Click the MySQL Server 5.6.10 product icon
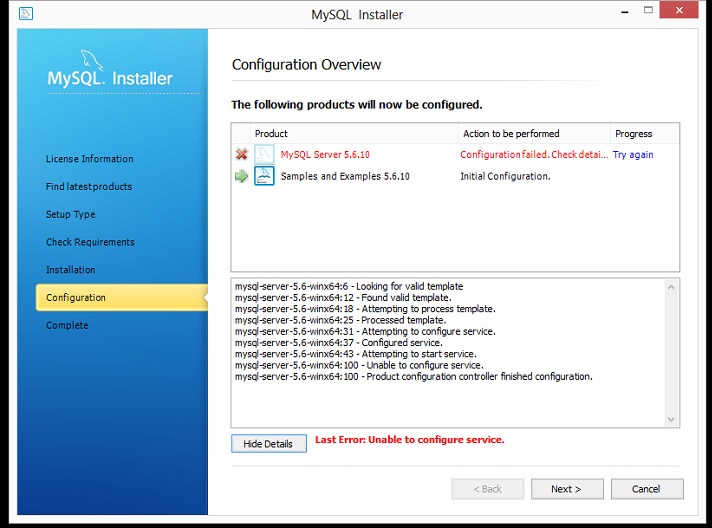Image resolution: width=712 pixels, height=528 pixels. point(264,154)
